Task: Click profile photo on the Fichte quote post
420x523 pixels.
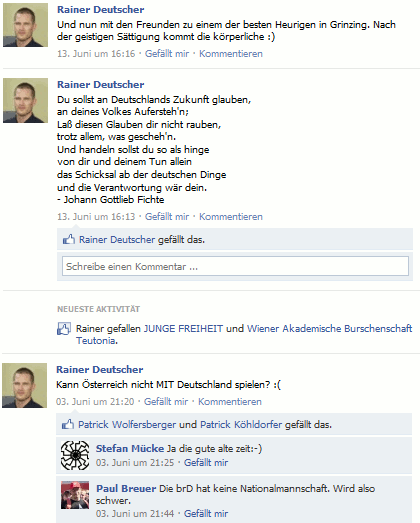Action: coord(26,100)
